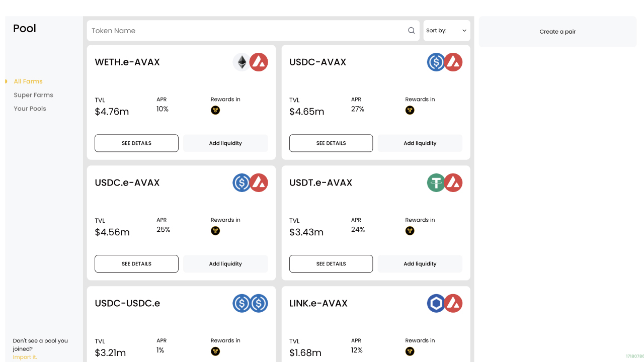Click the 25% APR value
The width and height of the screenshot is (644, 362).
(x=164, y=230)
